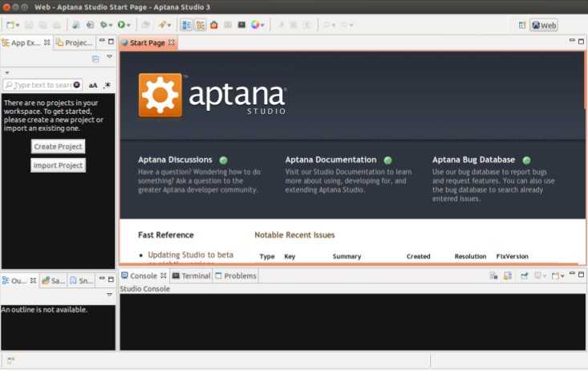Open the App Explorer view menu triangle

(110, 57)
